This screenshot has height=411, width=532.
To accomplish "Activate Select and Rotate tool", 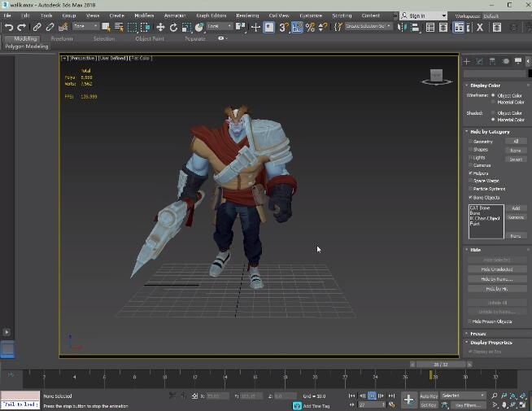I will [173, 27].
